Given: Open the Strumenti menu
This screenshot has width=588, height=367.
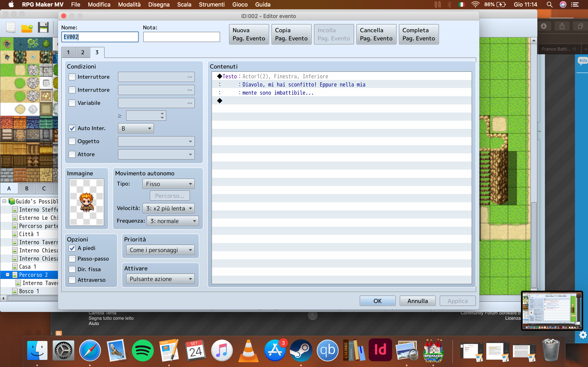Looking at the screenshot, I should pos(212,5).
